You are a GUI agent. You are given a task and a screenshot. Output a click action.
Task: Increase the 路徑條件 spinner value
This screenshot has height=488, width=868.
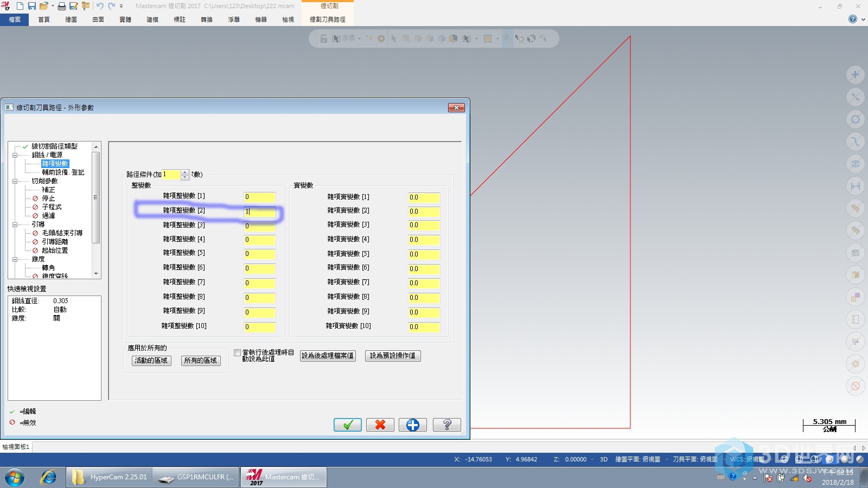pos(185,172)
